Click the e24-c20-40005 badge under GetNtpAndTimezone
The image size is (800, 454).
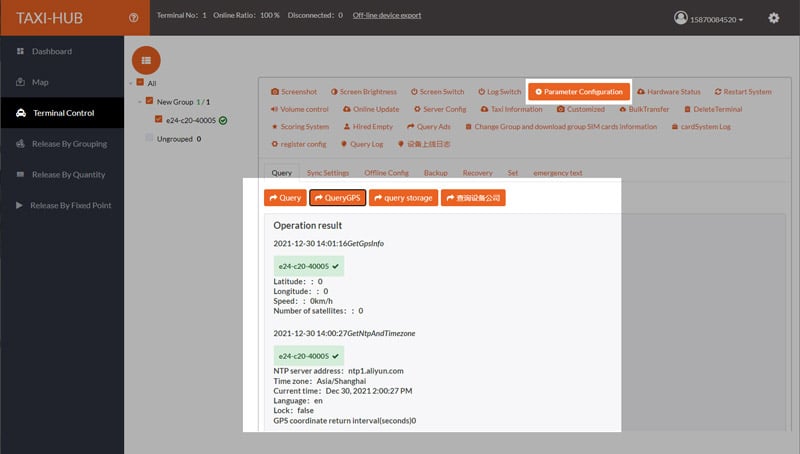(x=309, y=356)
